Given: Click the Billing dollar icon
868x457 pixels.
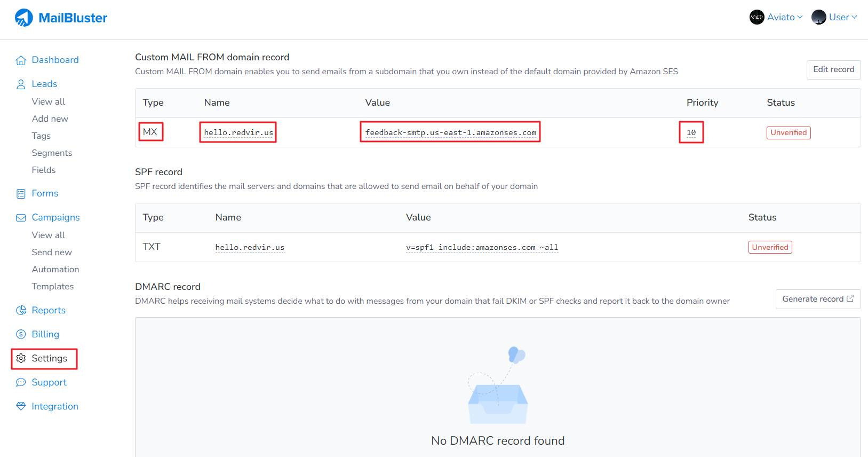Looking at the screenshot, I should click(21, 335).
